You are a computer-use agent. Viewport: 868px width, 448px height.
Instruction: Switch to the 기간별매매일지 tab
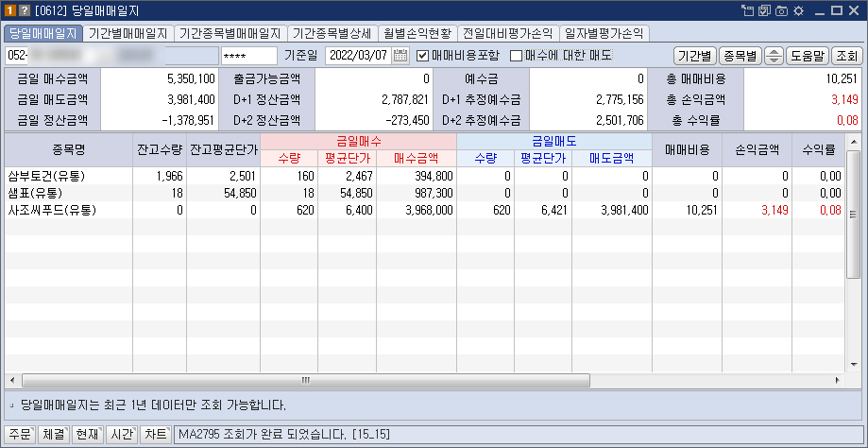tap(128, 33)
